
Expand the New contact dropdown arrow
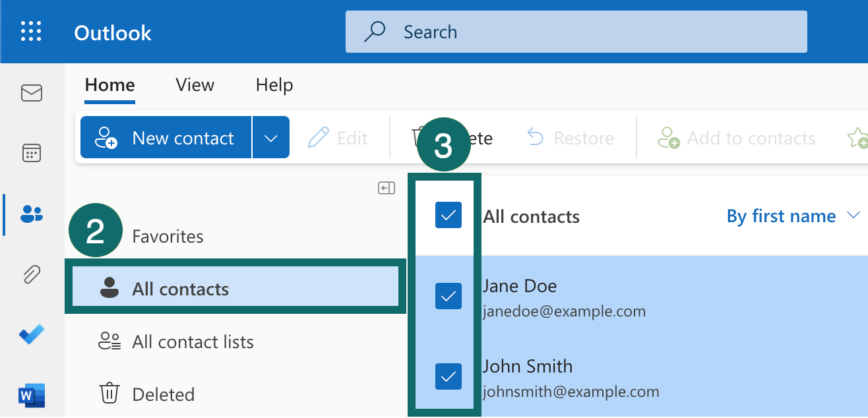click(270, 138)
